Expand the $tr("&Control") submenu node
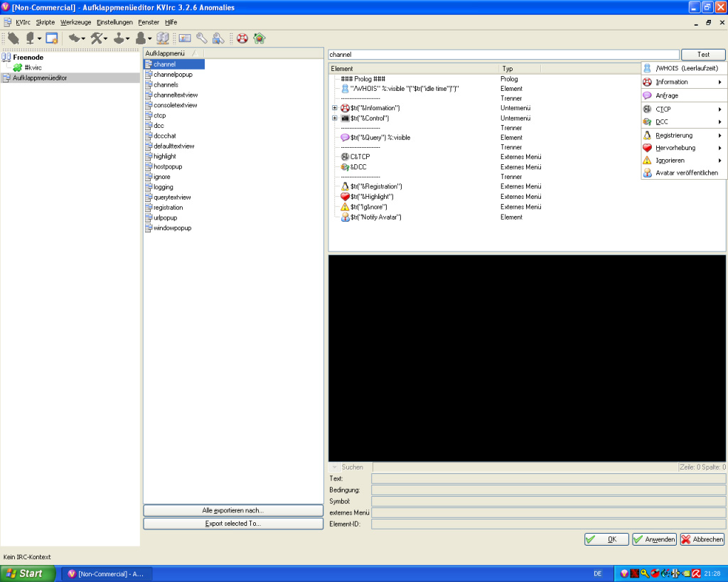The image size is (728, 582). (x=335, y=119)
